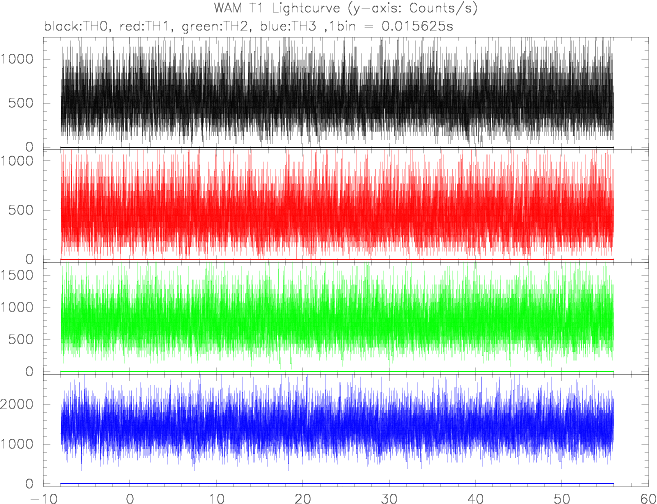This screenshot has width=657, height=504.
Task: Click the x-axis label '20'
Action: pyautogui.click(x=303, y=499)
